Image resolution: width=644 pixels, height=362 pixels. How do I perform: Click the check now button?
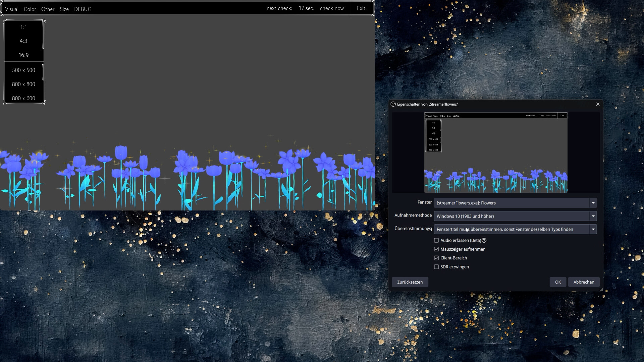332,8
